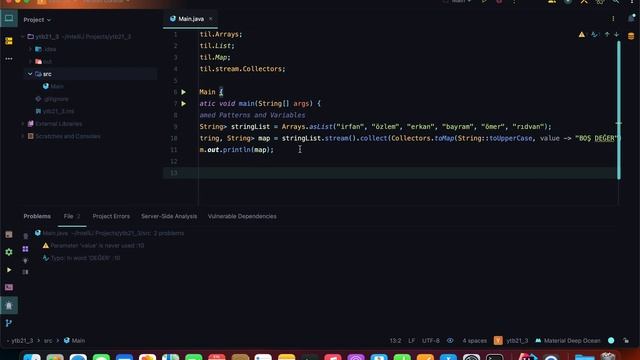Open editor tabs options menu
Screen dimensions: 640x360
click(613, 19)
